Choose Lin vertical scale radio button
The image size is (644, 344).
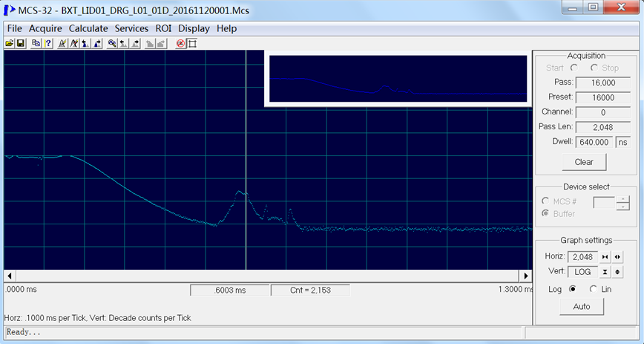tap(593, 289)
